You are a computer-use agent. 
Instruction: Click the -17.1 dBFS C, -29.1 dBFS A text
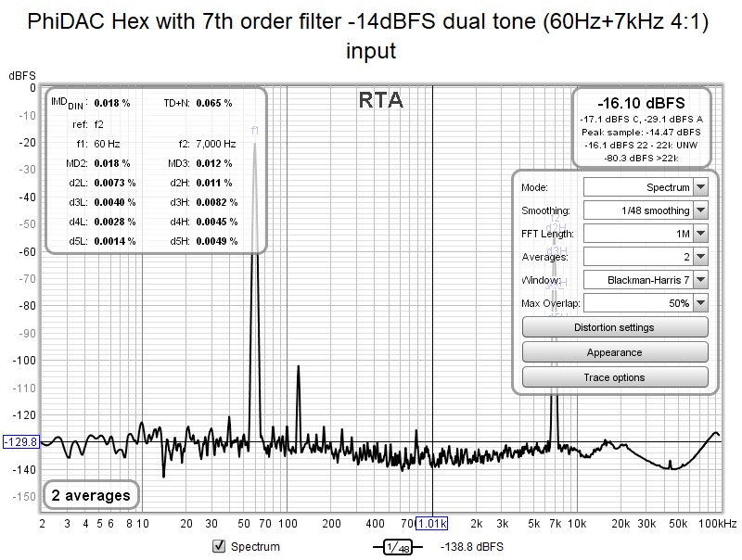pyautogui.click(x=641, y=120)
